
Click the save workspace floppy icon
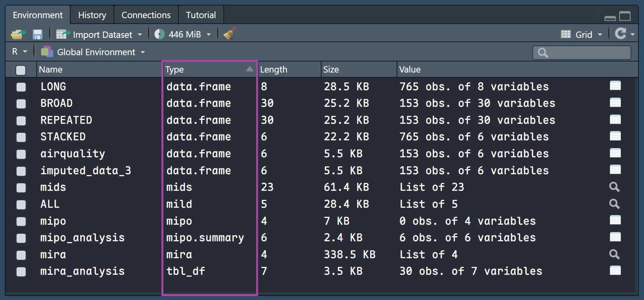(x=37, y=35)
